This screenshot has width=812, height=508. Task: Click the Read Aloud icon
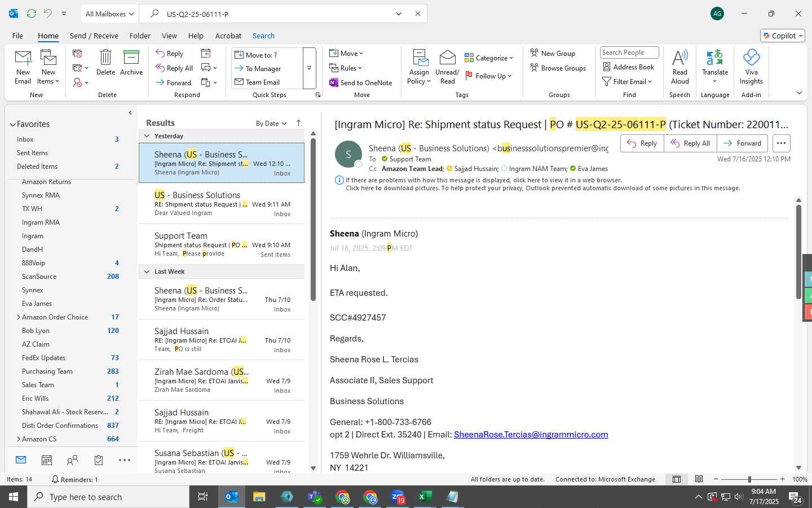pos(680,67)
